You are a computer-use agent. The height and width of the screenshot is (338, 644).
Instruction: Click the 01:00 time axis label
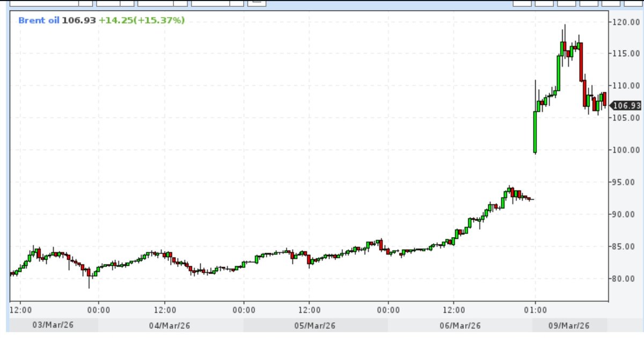(x=536, y=310)
